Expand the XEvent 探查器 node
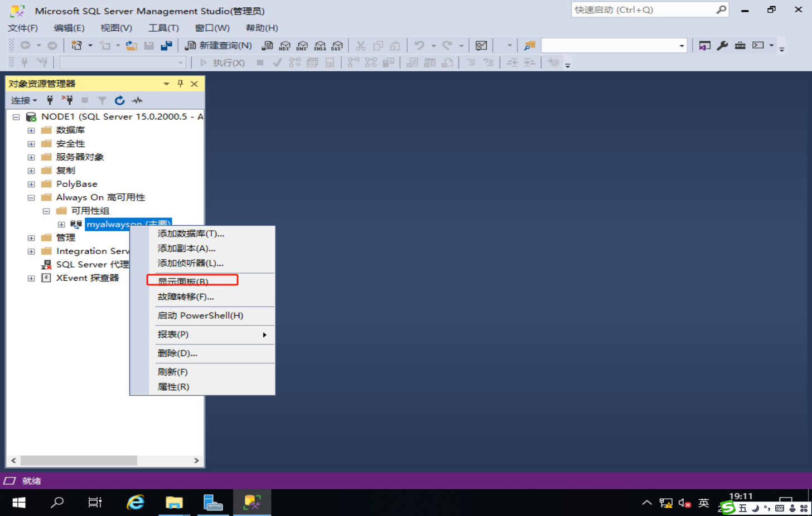812x516 pixels. coord(31,278)
